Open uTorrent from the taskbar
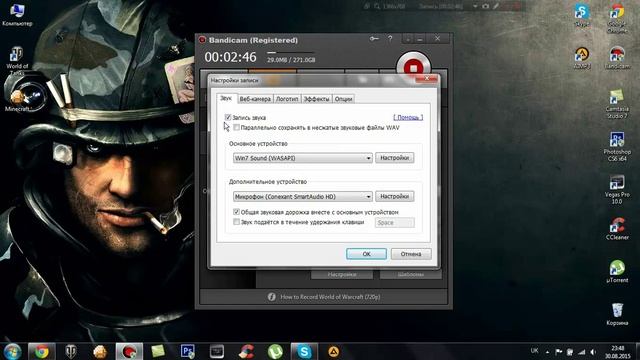 275,351
